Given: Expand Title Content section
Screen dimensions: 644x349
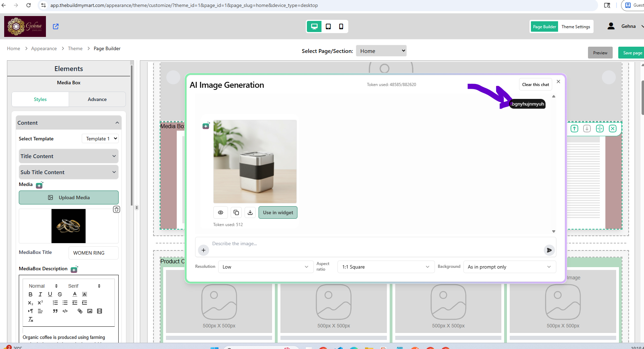Looking at the screenshot, I should (69, 156).
